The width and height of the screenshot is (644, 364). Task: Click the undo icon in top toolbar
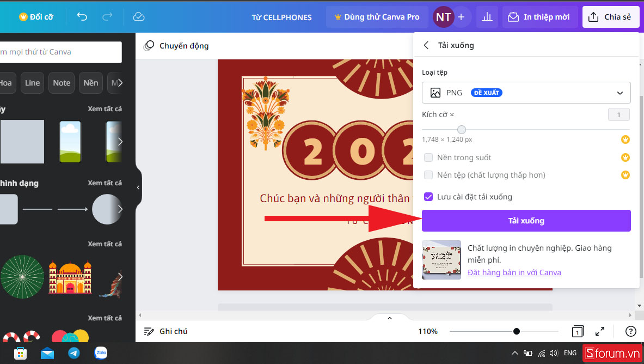coord(82,17)
